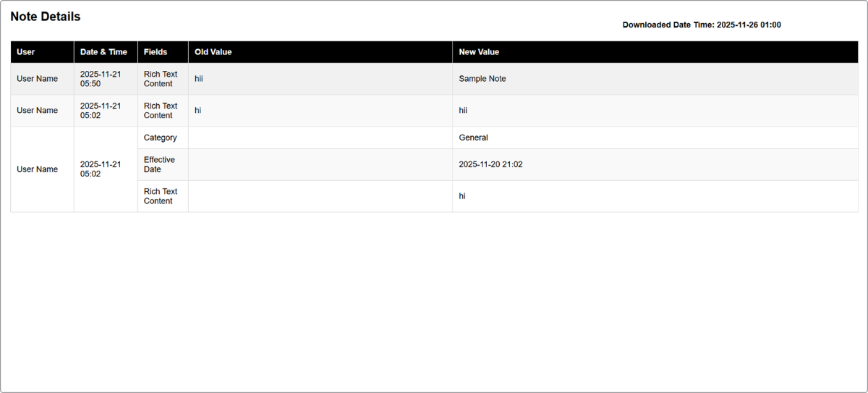
Task: Click the User column header
Action: click(x=26, y=52)
